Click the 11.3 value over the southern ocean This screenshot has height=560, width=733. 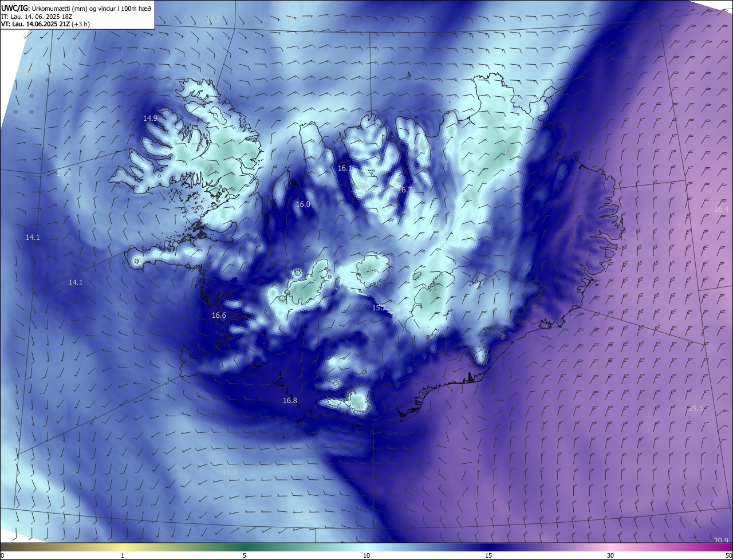coord(230,472)
